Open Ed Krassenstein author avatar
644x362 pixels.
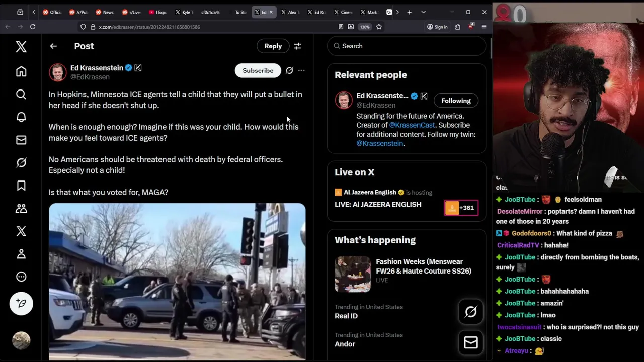point(58,72)
